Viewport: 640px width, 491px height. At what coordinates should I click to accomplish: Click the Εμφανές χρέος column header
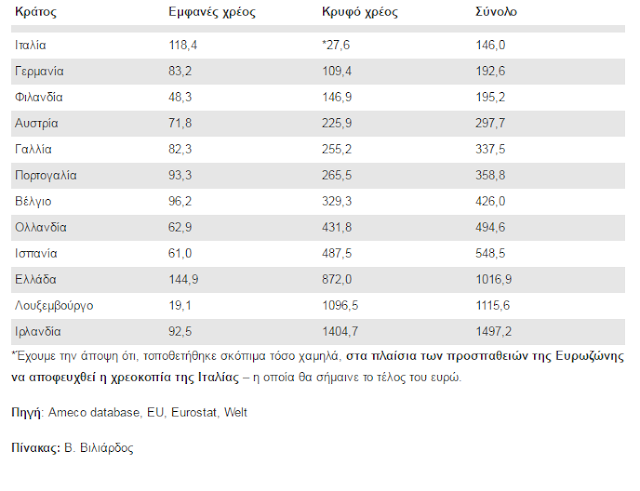pyautogui.click(x=212, y=12)
